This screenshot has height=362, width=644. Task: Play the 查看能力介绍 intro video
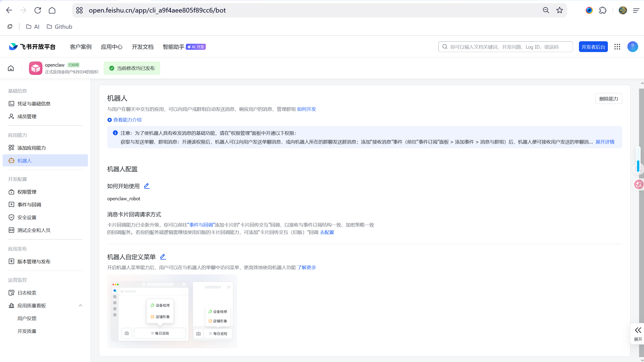[x=125, y=120]
